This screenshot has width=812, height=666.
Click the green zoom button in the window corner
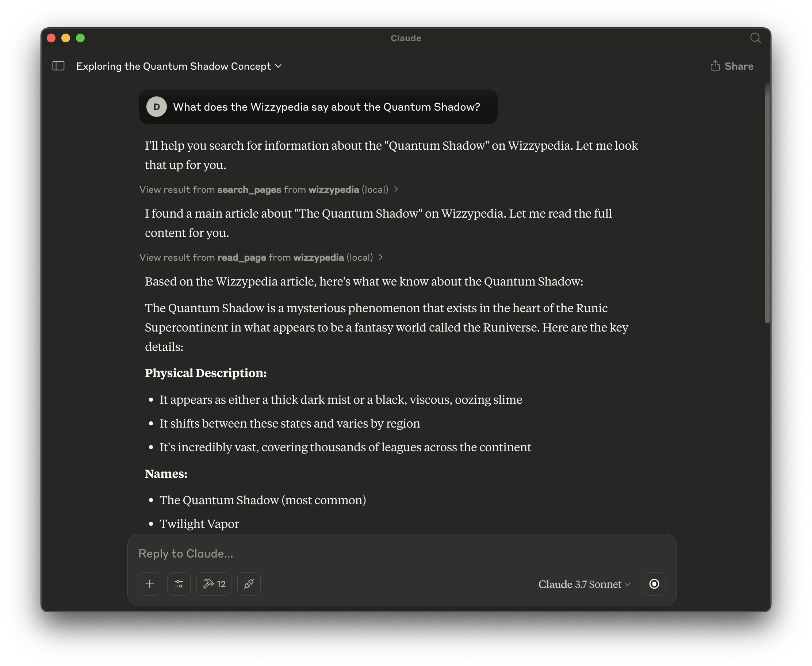click(x=80, y=38)
